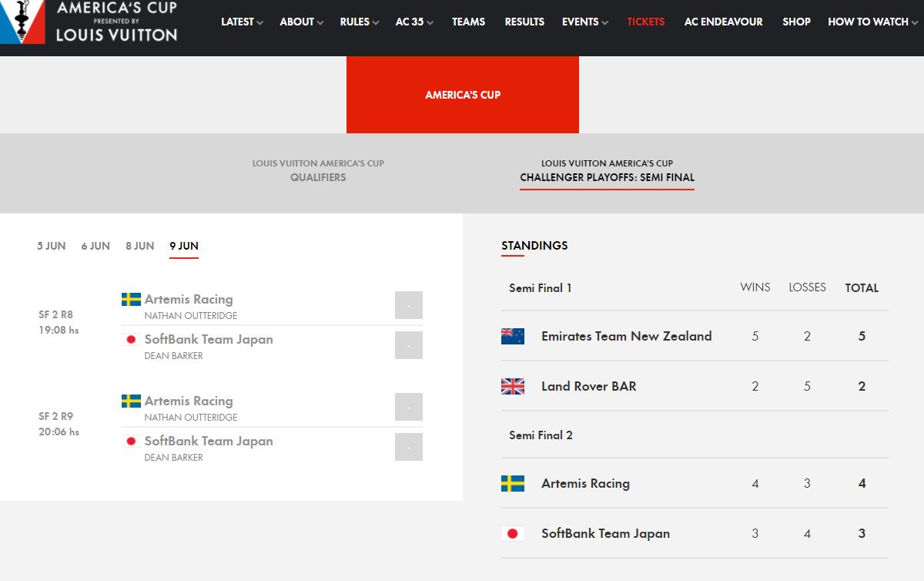Screen dimensions: 924x581
Task: Click SoftBank Team Japan total of 3
Action: pos(862,533)
